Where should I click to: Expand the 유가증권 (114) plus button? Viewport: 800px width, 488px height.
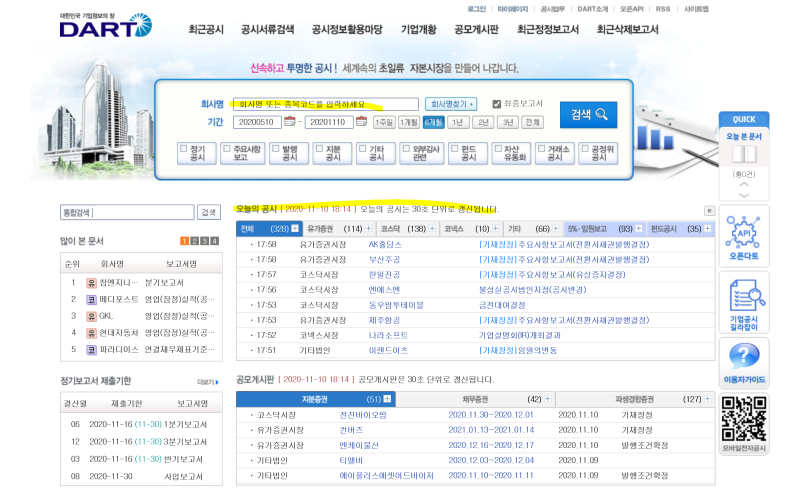point(368,229)
